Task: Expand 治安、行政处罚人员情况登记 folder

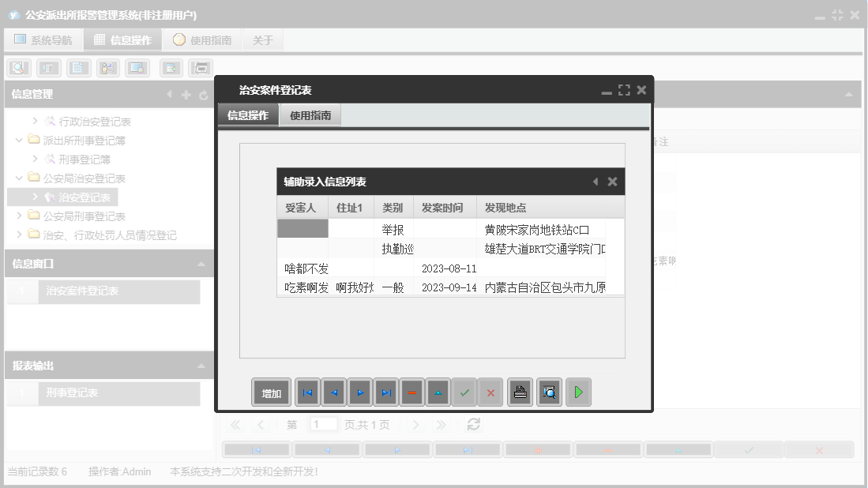Action: 20,234
